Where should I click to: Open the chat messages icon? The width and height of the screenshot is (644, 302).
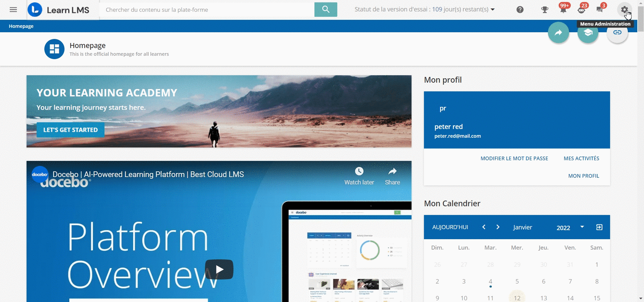pos(600,10)
